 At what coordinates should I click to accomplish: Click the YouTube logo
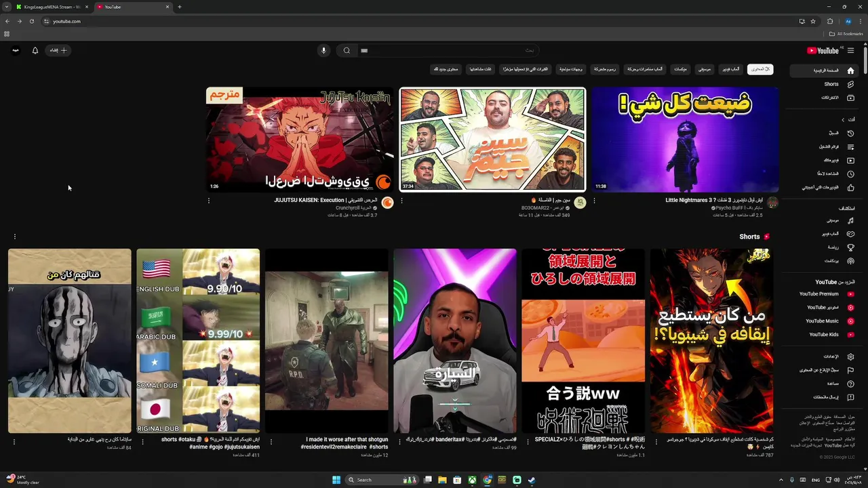click(823, 50)
